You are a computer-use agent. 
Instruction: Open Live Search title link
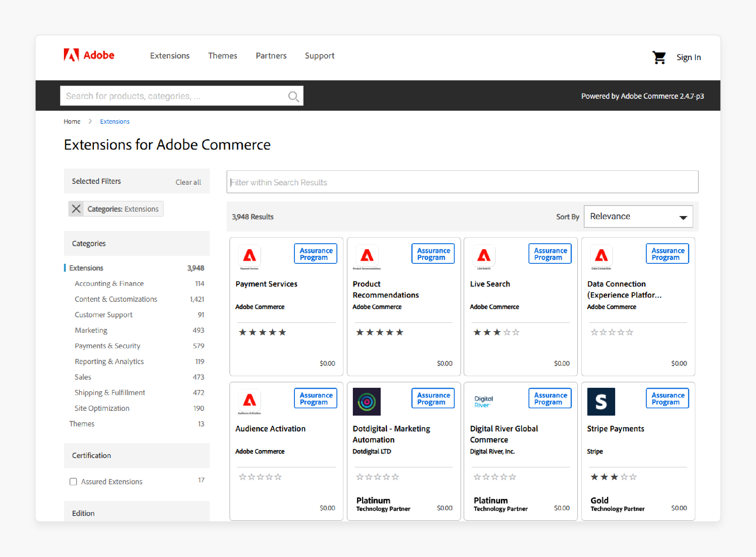tap(490, 284)
